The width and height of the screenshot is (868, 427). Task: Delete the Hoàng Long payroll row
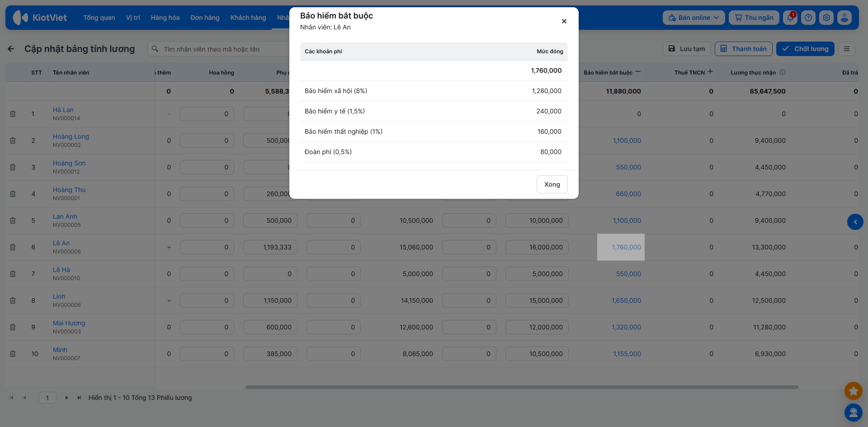(13, 141)
